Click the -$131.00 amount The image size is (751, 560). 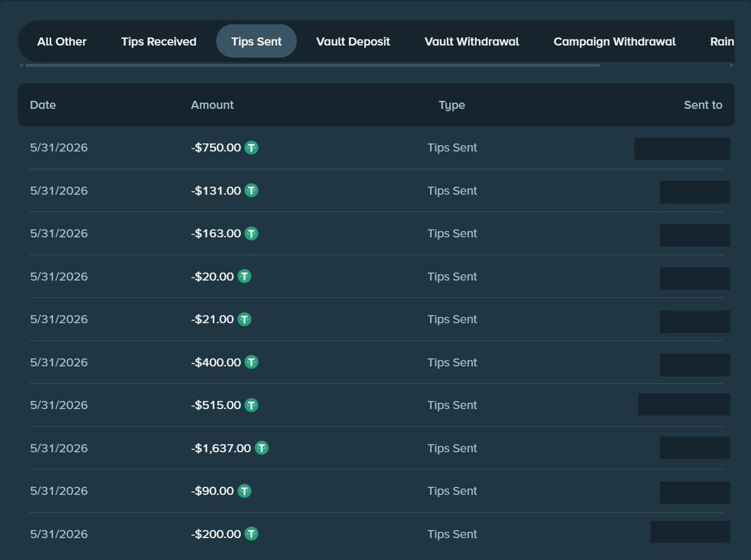pos(216,190)
